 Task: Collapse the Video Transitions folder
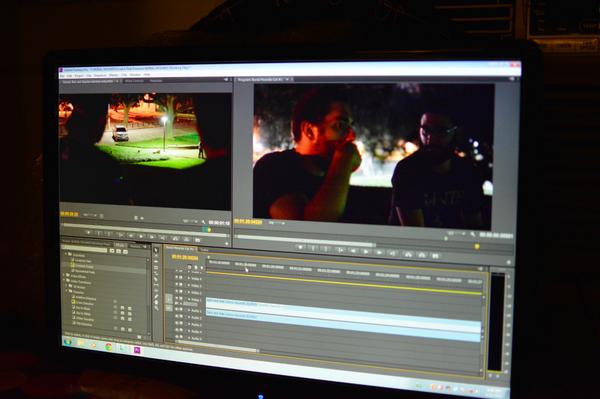64,281
